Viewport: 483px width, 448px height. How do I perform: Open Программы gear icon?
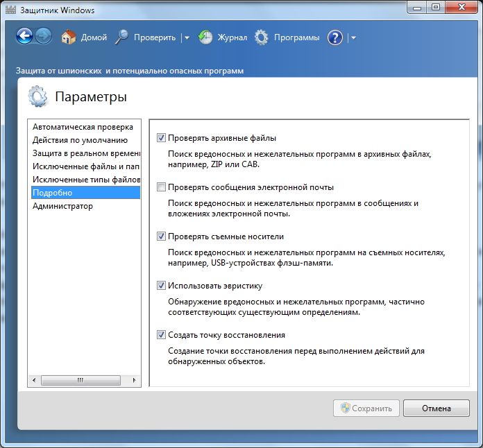[261, 37]
